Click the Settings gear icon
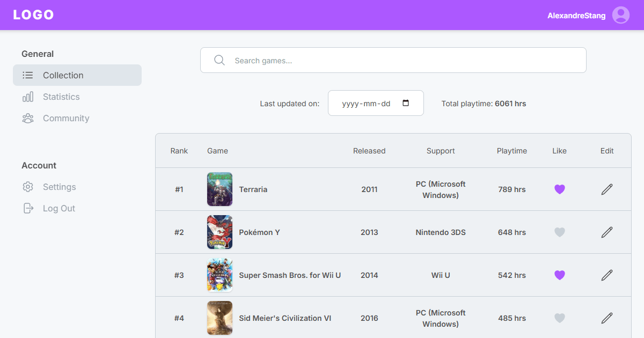 (28, 187)
